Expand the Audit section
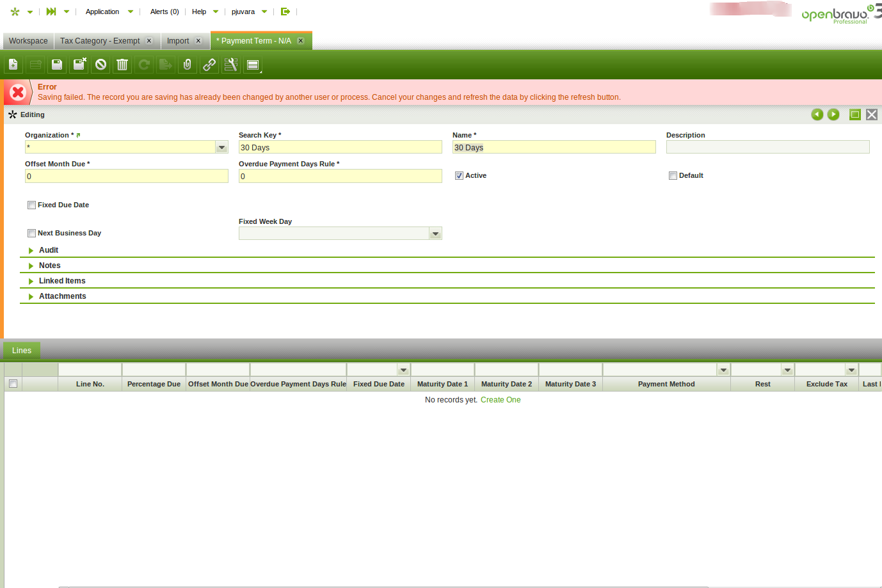This screenshot has height=588, width=882. point(49,250)
